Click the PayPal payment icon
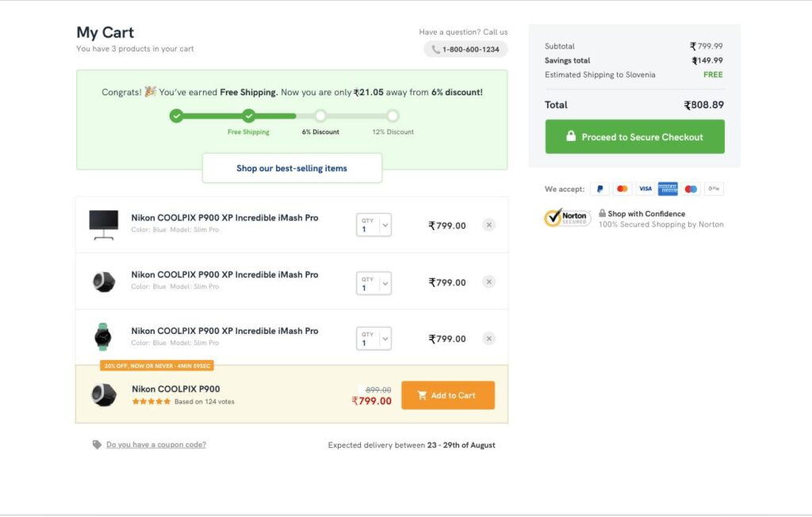812x517 pixels. (599, 189)
